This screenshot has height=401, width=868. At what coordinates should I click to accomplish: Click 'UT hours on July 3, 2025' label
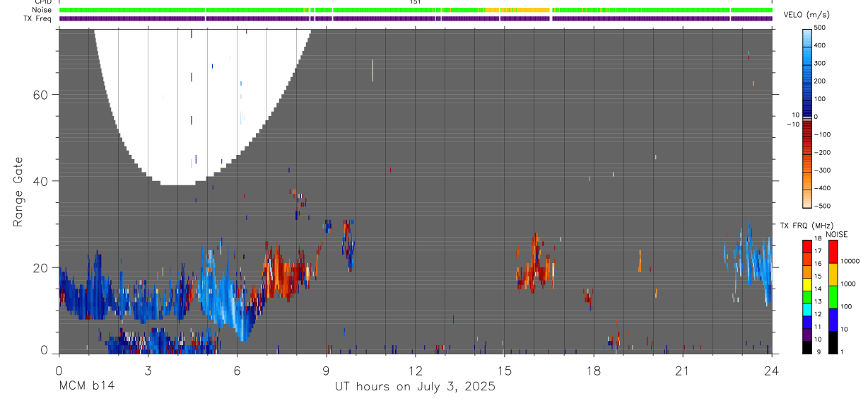tap(415, 387)
